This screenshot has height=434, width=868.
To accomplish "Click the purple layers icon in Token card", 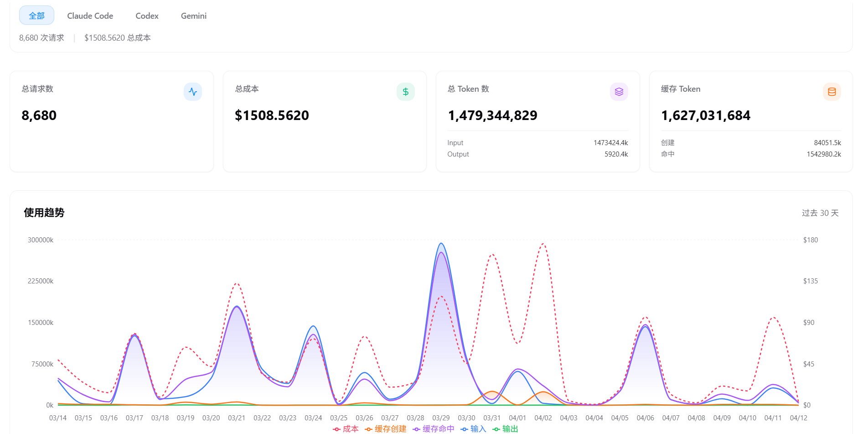I will (x=619, y=92).
